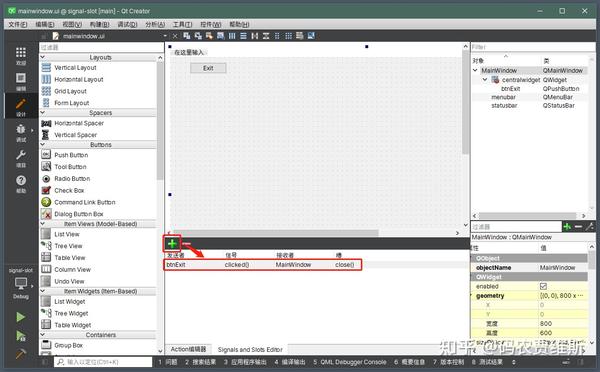Image resolution: width=600 pixels, height=372 pixels.
Task: Apply grid layout from the designer toolbar
Action: pos(289,36)
